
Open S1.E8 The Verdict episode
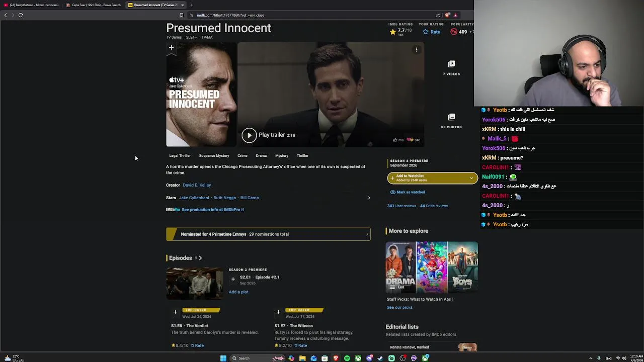(190, 326)
